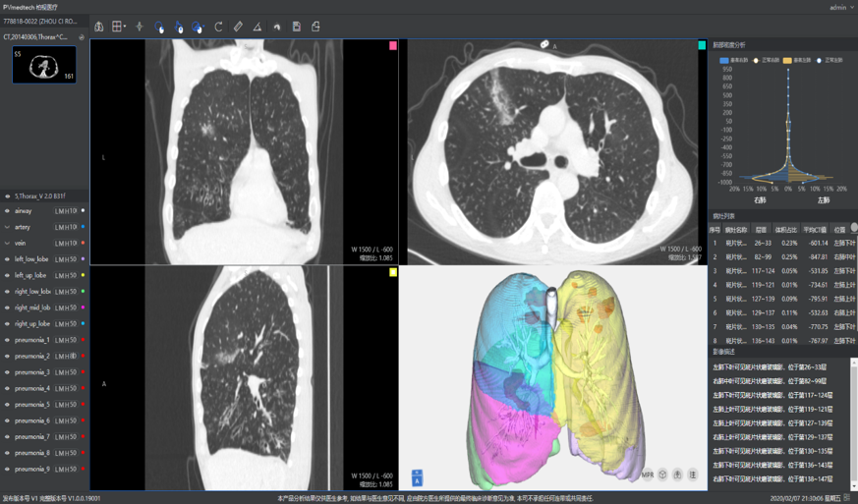Click the cube 3D view icon
Screen dimensions: 858x504
pos(662,475)
